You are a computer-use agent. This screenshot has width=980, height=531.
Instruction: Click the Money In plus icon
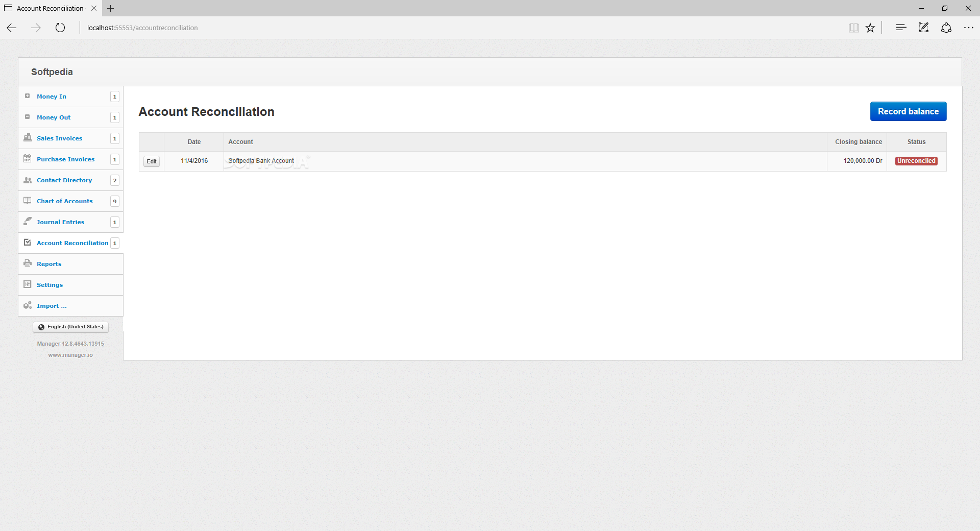28,96
